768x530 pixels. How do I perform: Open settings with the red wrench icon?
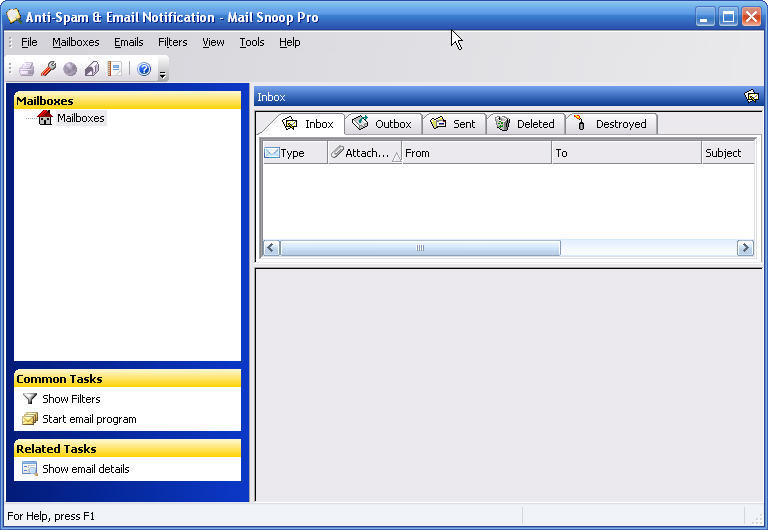tap(48, 69)
